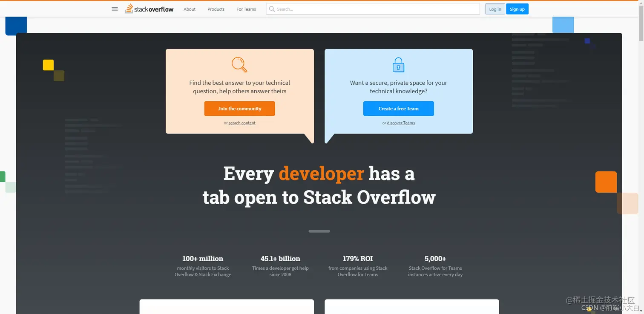This screenshot has height=314, width=644.
Task: Click the '179% ROI' statistic
Action: [x=358, y=258]
